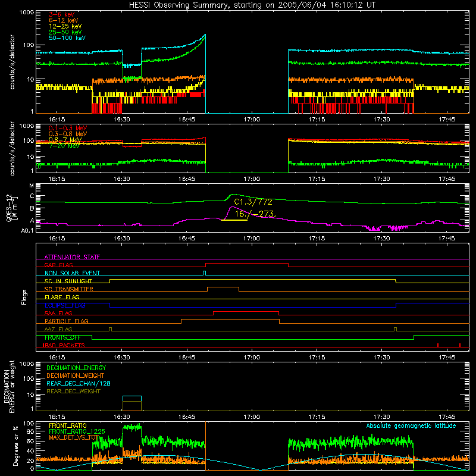Image resolution: width=476 pixels, height=476 pixels.
Task: Select the ATTENUATOR_STATE flag label
Action: point(72,257)
